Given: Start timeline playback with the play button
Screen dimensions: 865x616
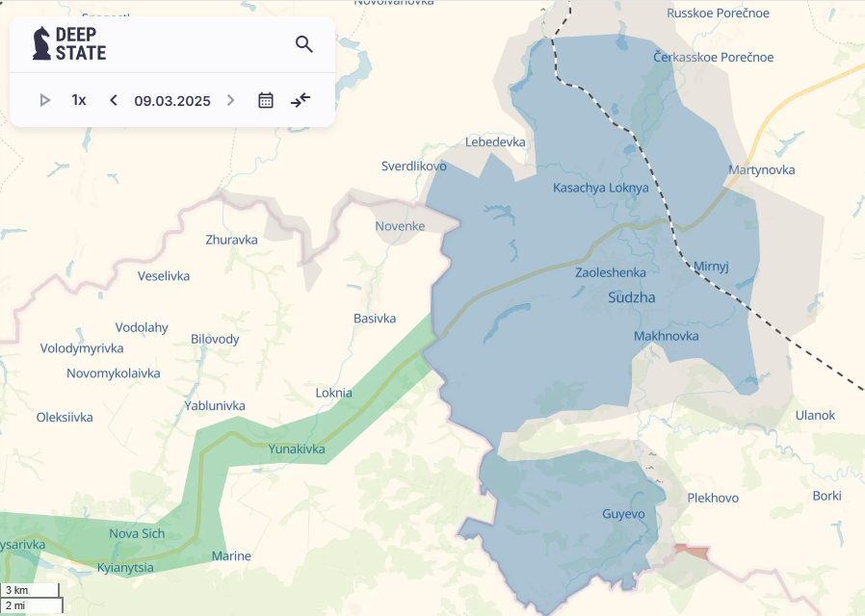Looking at the screenshot, I should (x=45, y=100).
